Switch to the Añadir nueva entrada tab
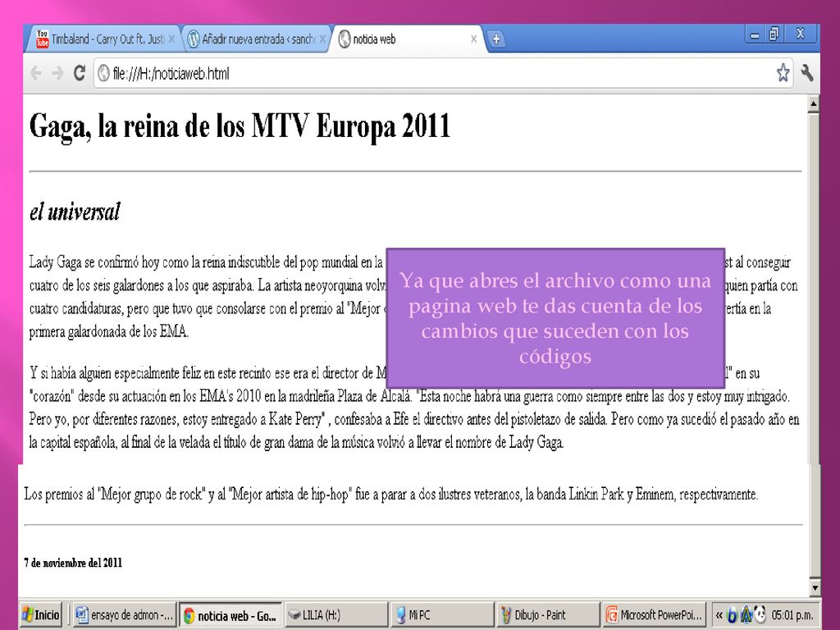840x630 pixels. click(254, 39)
